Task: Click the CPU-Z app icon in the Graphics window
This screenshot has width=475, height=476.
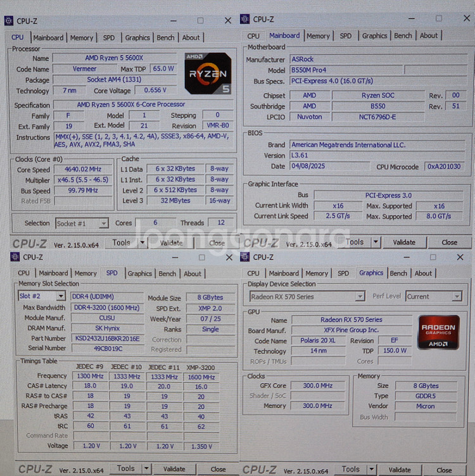Action: [x=245, y=257]
